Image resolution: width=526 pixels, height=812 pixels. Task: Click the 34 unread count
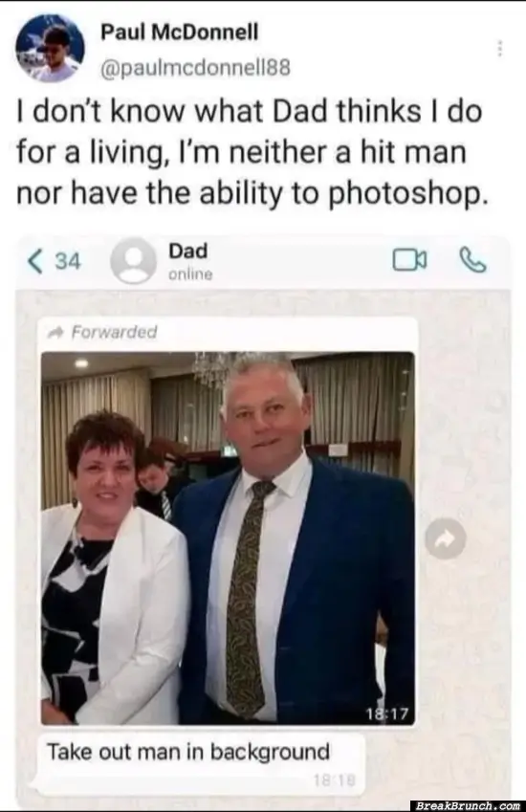68,261
